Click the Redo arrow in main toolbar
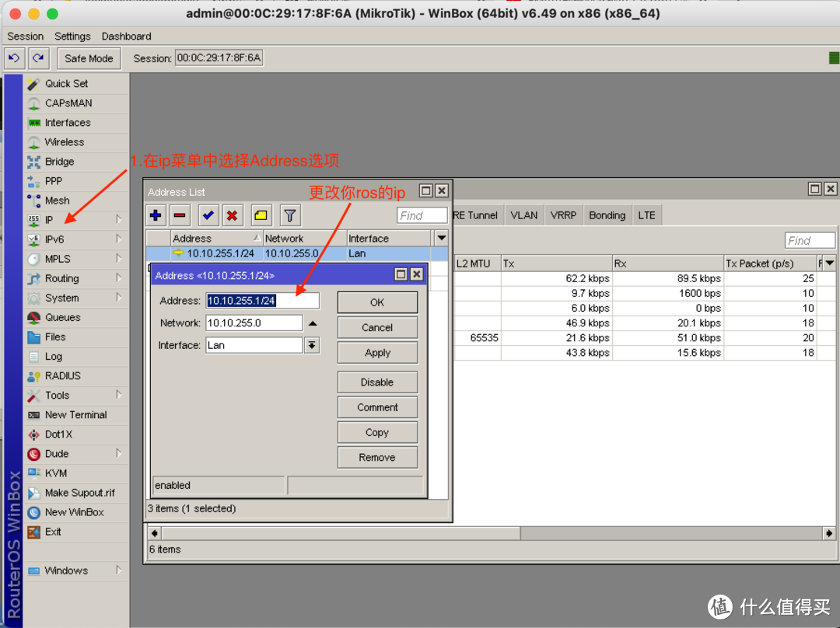 coord(38,58)
